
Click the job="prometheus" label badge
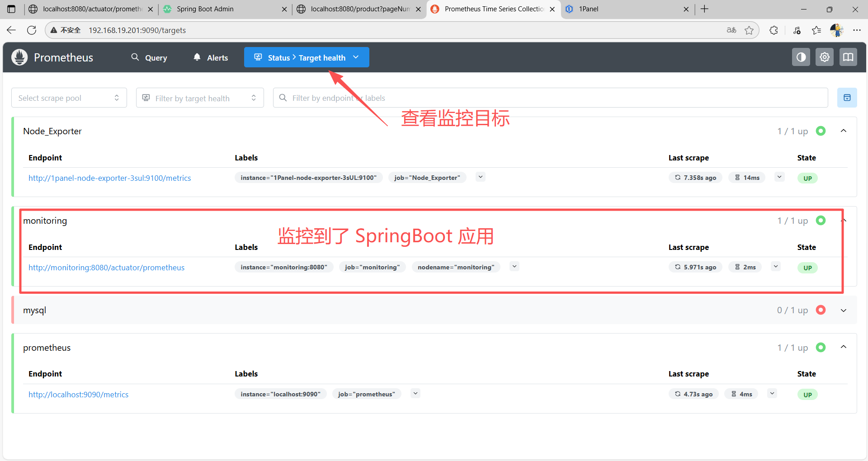pos(367,394)
